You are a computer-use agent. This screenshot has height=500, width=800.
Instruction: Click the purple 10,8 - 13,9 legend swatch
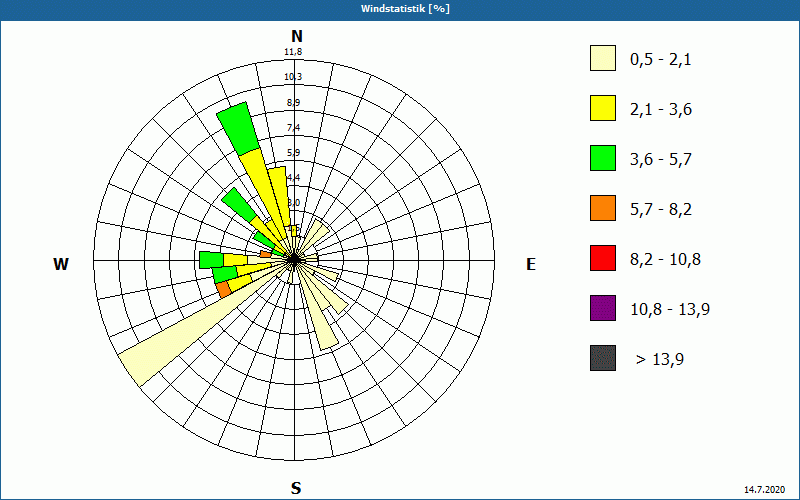[x=603, y=308]
